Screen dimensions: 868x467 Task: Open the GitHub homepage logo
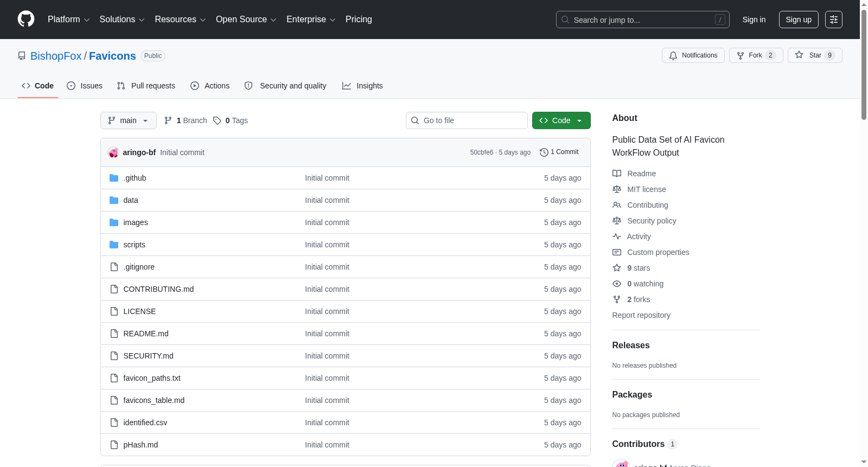(x=26, y=19)
